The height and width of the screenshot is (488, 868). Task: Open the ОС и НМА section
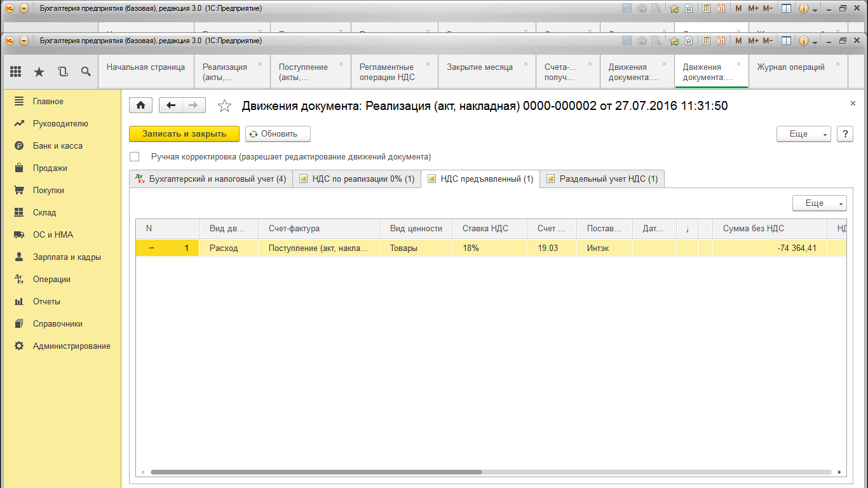click(x=53, y=234)
